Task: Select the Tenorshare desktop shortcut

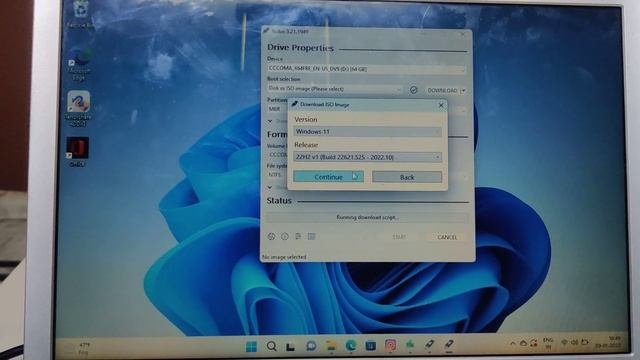Action: 78,109
